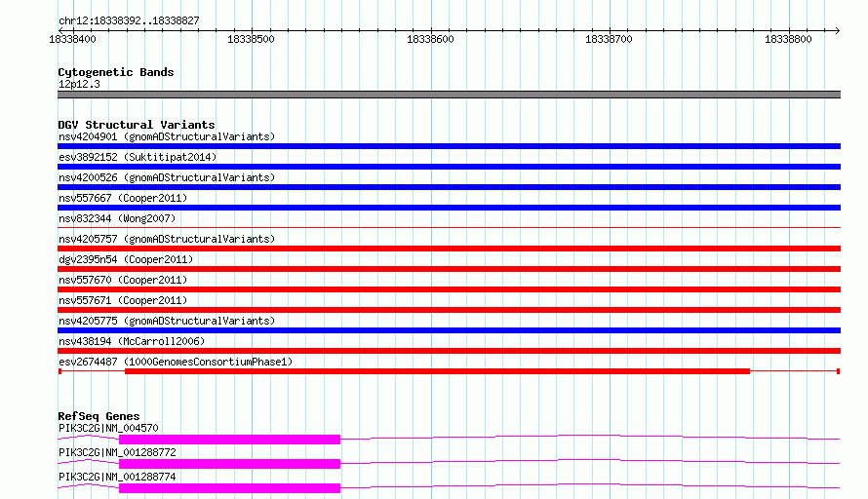Image resolution: width=868 pixels, height=499 pixels.
Task: Click the 12p12.3 cytogenetic band label
Action: 79,84
